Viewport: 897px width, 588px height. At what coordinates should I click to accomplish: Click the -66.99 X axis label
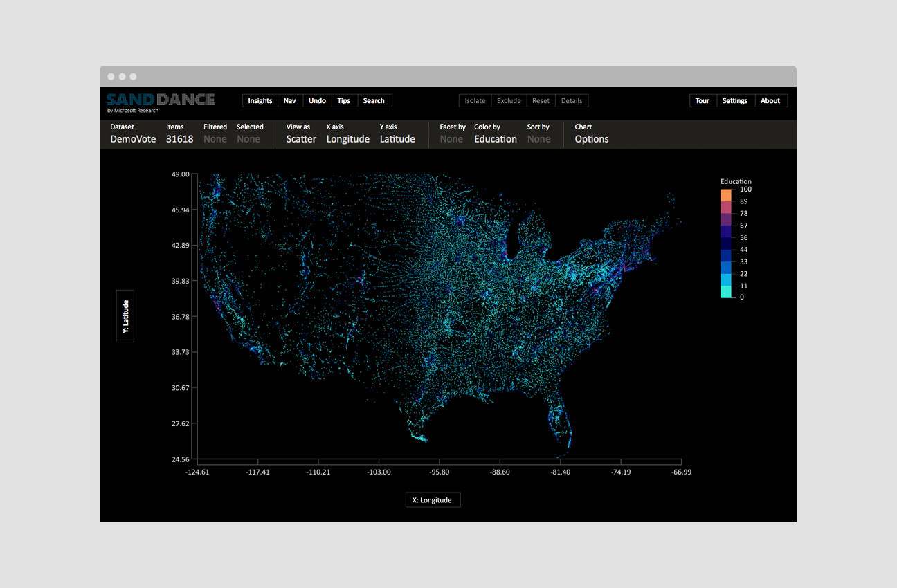coord(681,472)
